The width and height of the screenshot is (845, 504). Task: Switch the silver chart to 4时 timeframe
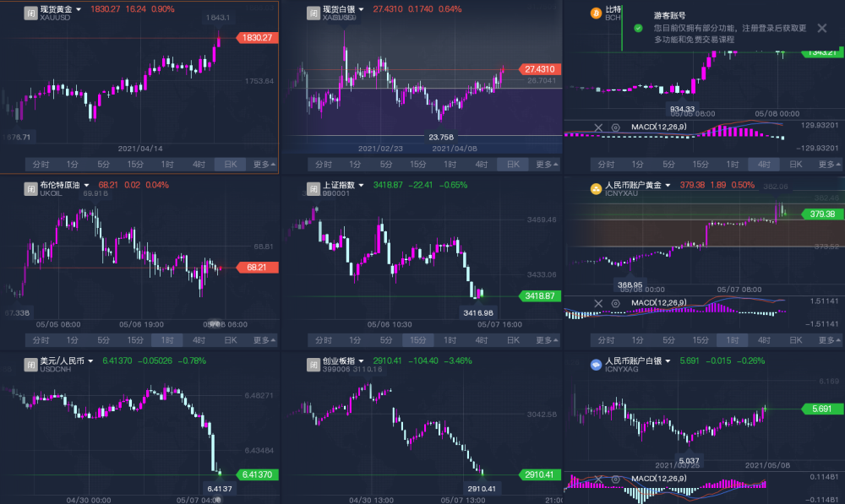482,165
